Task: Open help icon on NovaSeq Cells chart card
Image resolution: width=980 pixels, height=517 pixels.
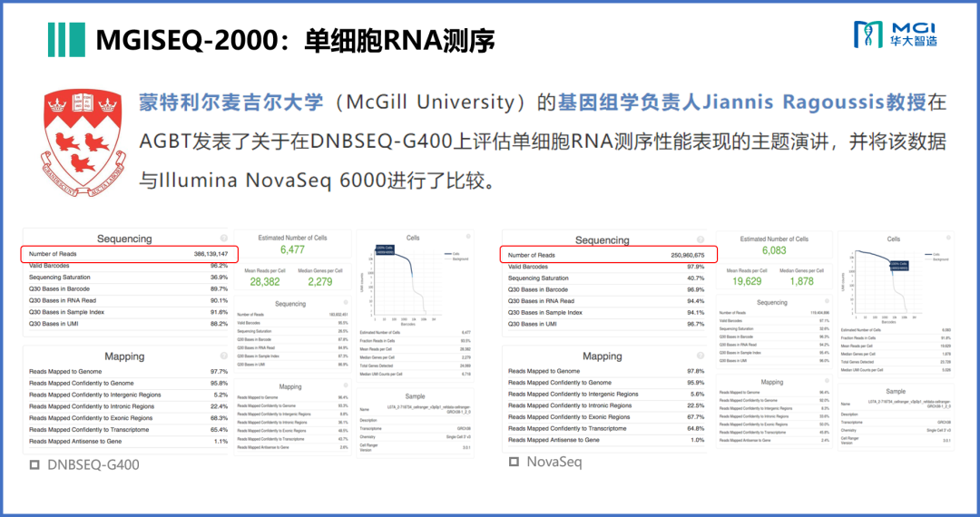Action: [949, 238]
